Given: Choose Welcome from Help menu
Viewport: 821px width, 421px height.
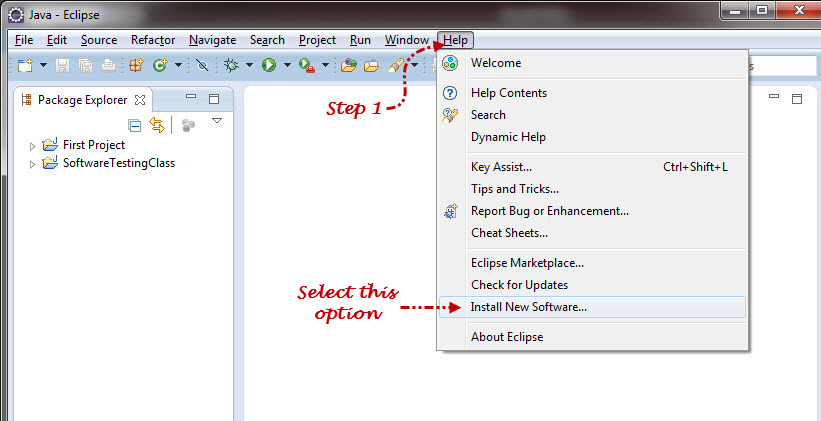Looking at the screenshot, I should [x=592, y=63].
